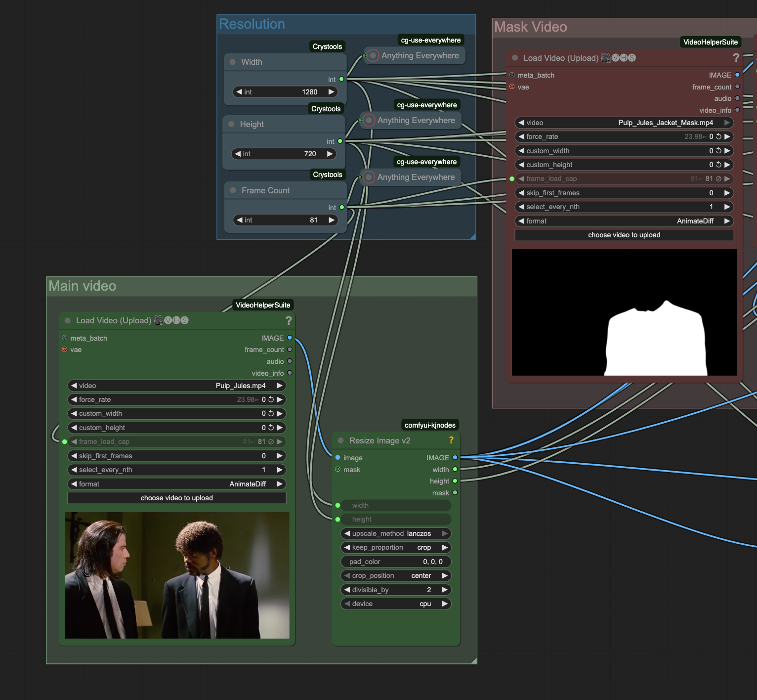Select the Main video group header

83,286
